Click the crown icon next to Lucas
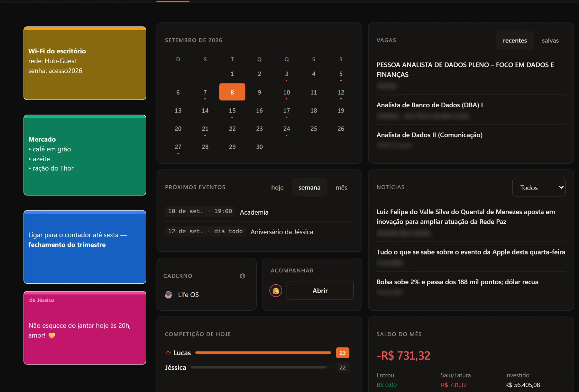 click(168, 353)
